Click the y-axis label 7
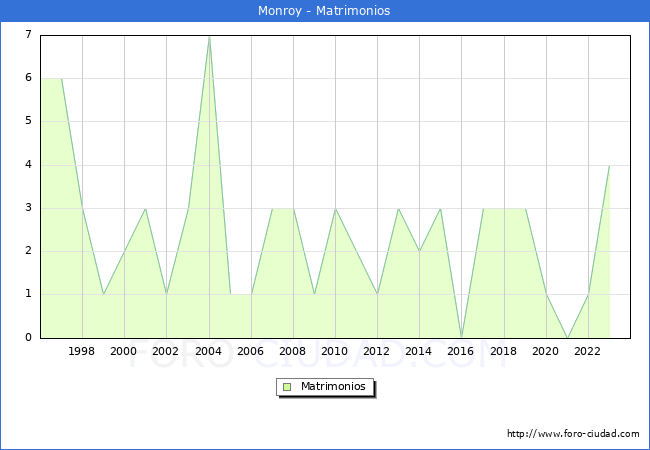The image size is (650, 450). pos(28,34)
